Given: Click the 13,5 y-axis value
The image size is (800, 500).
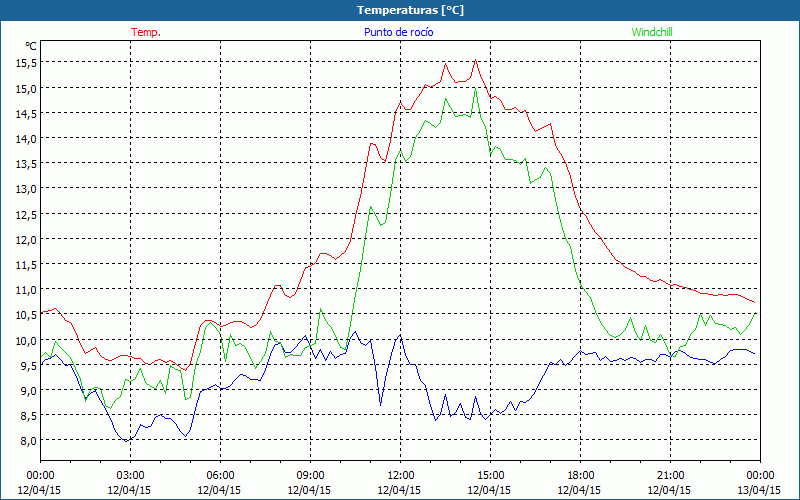Looking at the screenshot, I should click(27, 164).
